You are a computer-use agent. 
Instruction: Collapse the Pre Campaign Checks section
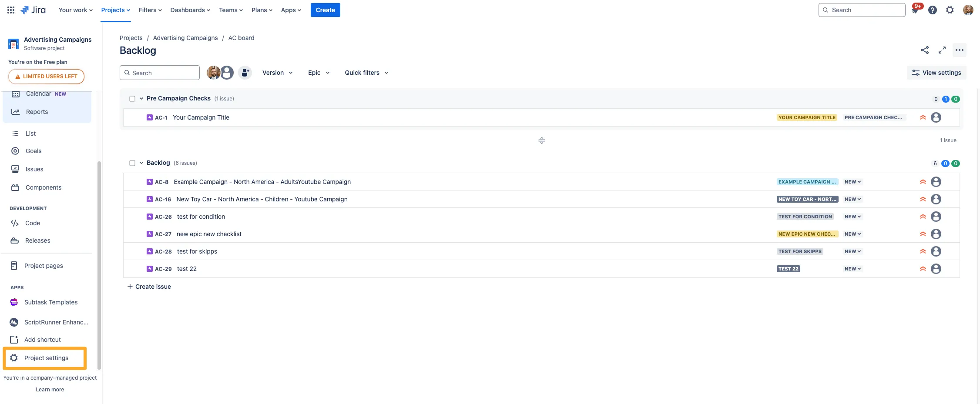(141, 99)
